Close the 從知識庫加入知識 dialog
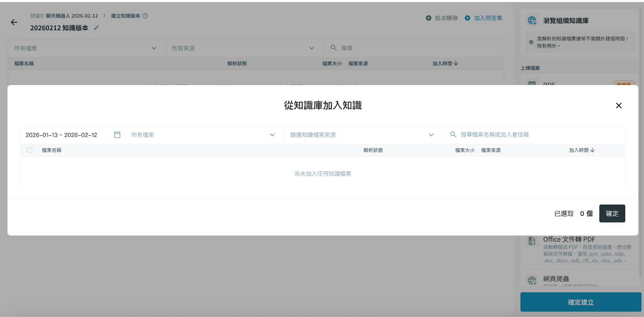644x317 pixels. [619, 106]
